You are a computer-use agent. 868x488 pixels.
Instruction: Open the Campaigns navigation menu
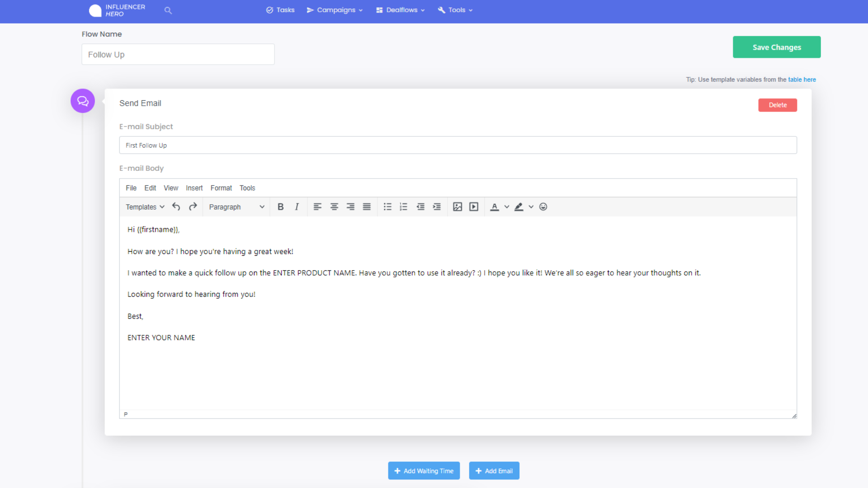click(335, 10)
